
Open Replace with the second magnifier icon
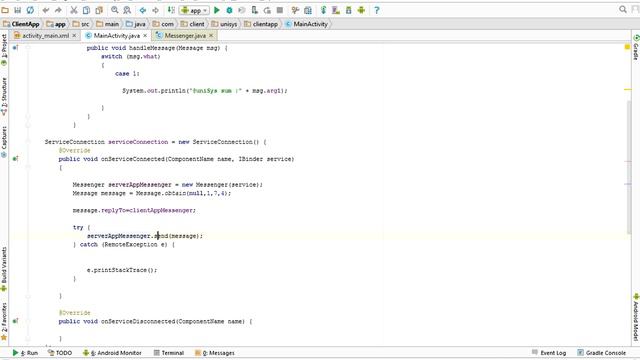tap(127, 10)
